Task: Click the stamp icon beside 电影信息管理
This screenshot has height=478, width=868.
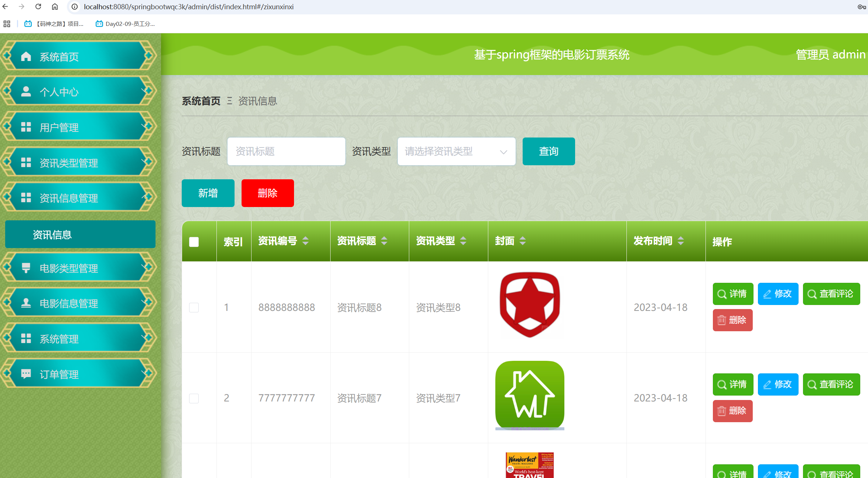Action: click(26, 303)
